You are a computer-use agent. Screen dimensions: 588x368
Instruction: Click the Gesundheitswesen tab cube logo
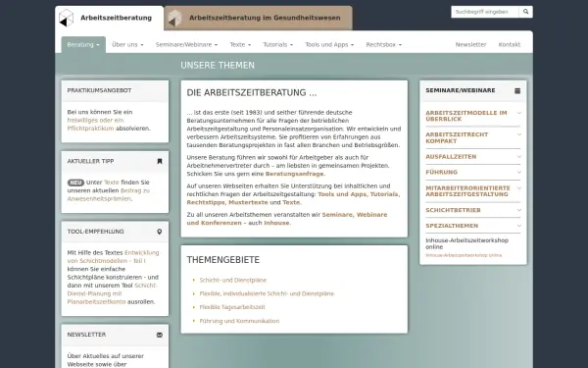tap(174, 18)
